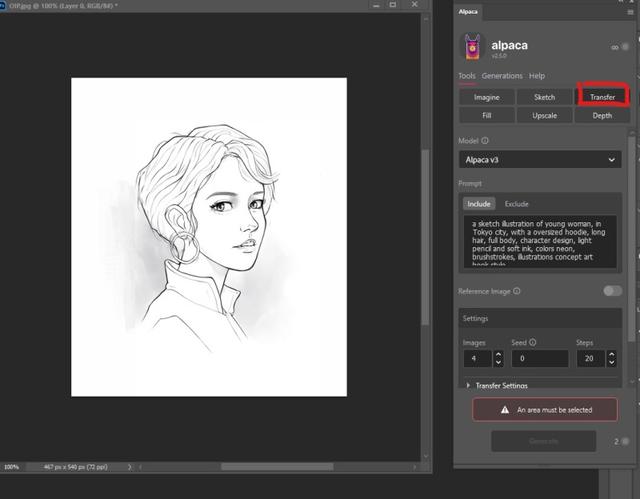The image size is (640, 499).
Task: Click the document size status text
Action: coord(76,467)
